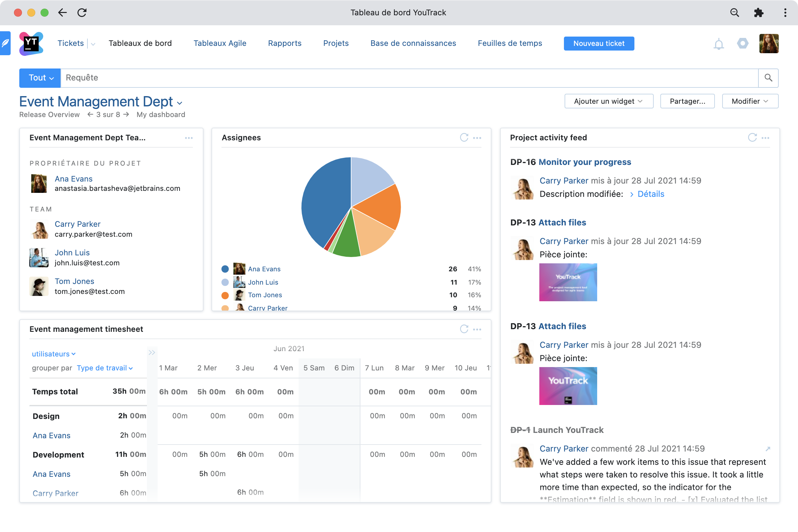Open comment link arrow on DP-1

click(768, 449)
